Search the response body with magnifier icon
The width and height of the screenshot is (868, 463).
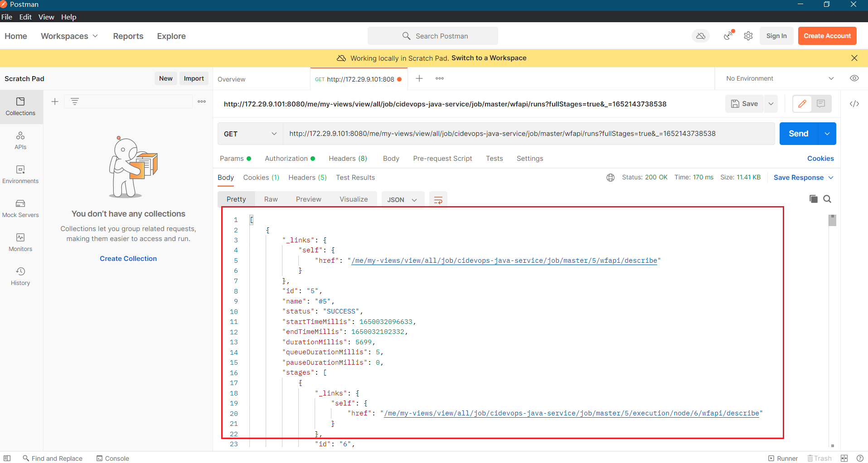[x=827, y=199]
